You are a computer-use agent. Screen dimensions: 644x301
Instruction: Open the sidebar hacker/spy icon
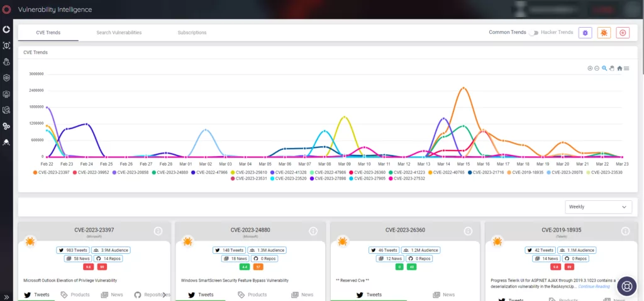[6, 142]
